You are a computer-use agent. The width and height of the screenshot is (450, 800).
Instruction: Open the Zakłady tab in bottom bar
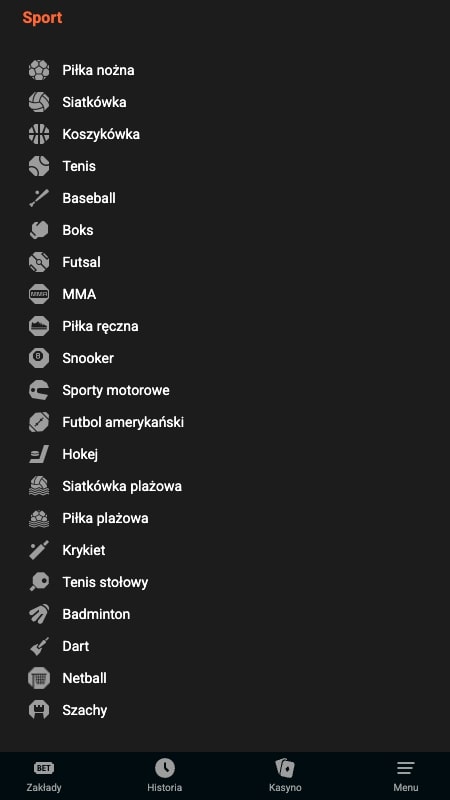[x=44, y=777]
